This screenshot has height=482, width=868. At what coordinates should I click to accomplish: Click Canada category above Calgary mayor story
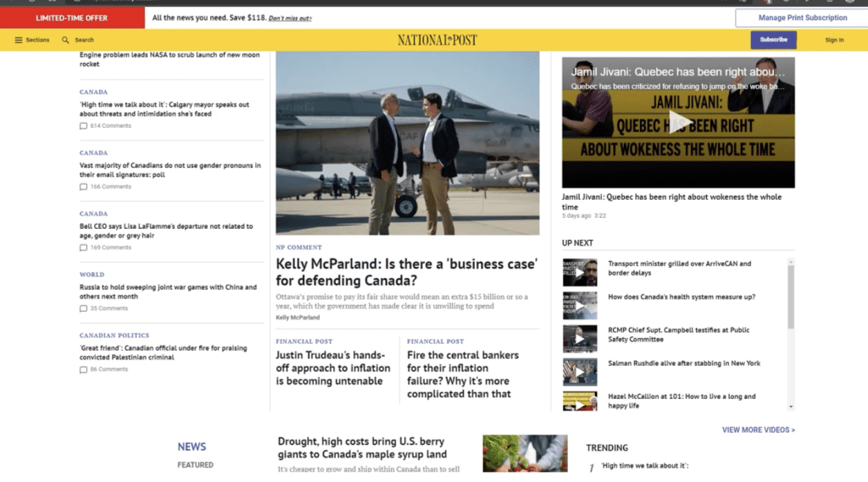click(x=93, y=91)
